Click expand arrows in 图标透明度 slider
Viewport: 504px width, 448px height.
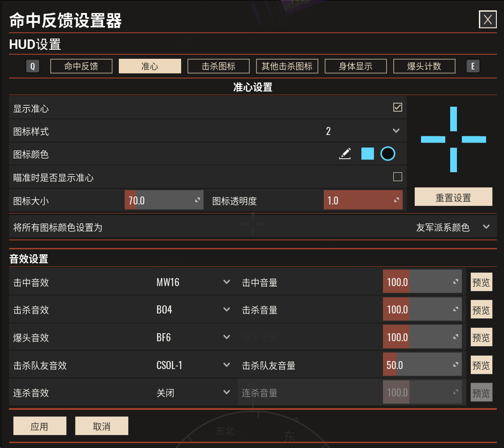pyautogui.click(x=397, y=200)
